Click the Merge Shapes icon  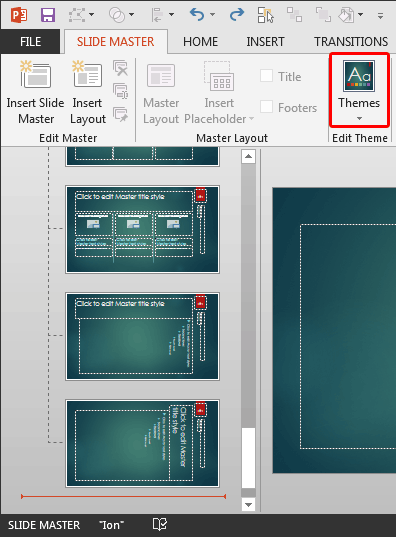point(116,15)
